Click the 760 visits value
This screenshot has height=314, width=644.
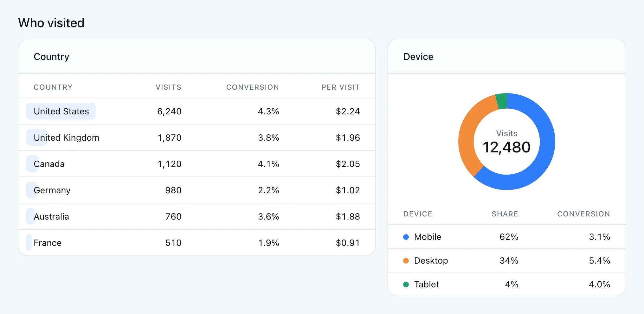click(x=173, y=216)
